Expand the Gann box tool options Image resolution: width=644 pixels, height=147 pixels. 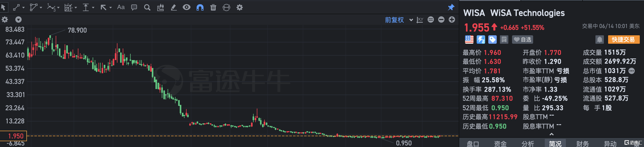[x=76, y=8]
